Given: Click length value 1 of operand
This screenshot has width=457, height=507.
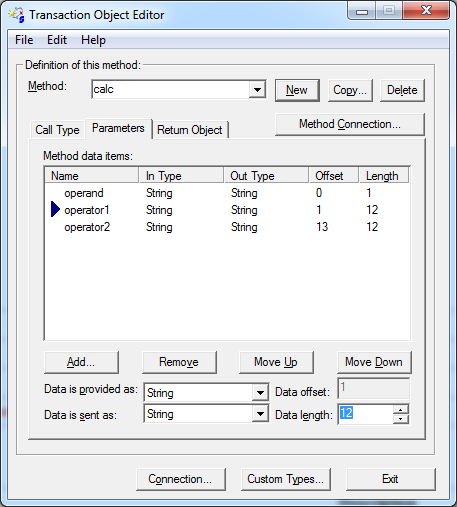Looking at the screenshot, I should pos(369,193).
